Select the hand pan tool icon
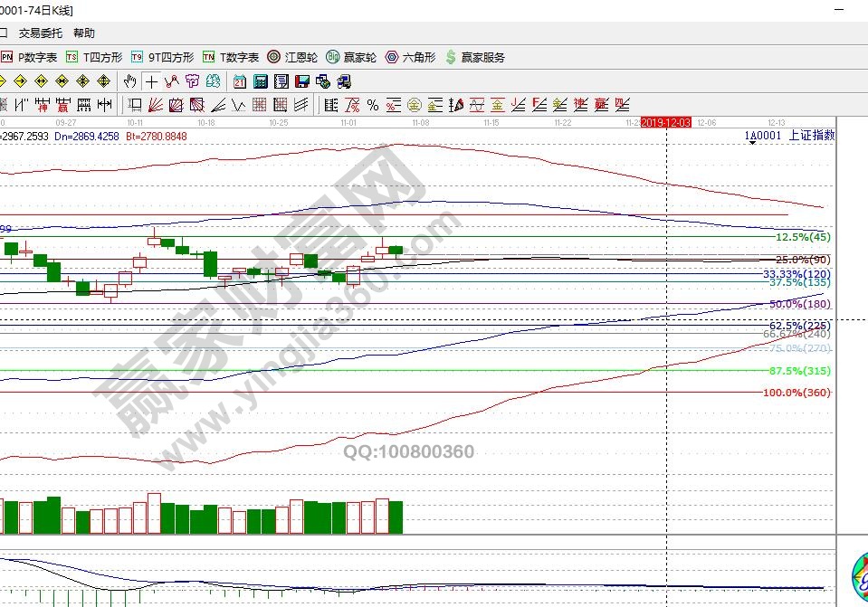 130,81
